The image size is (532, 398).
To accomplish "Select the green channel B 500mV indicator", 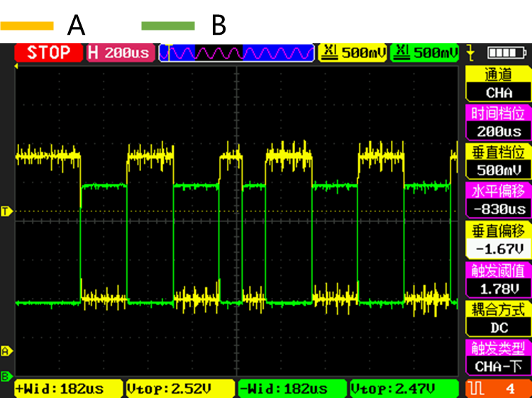I will (x=426, y=52).
